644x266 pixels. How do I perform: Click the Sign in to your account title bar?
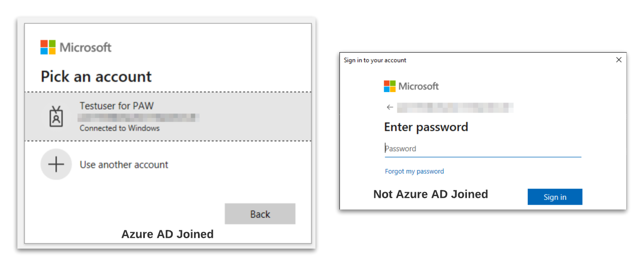(x=375, y=60)
